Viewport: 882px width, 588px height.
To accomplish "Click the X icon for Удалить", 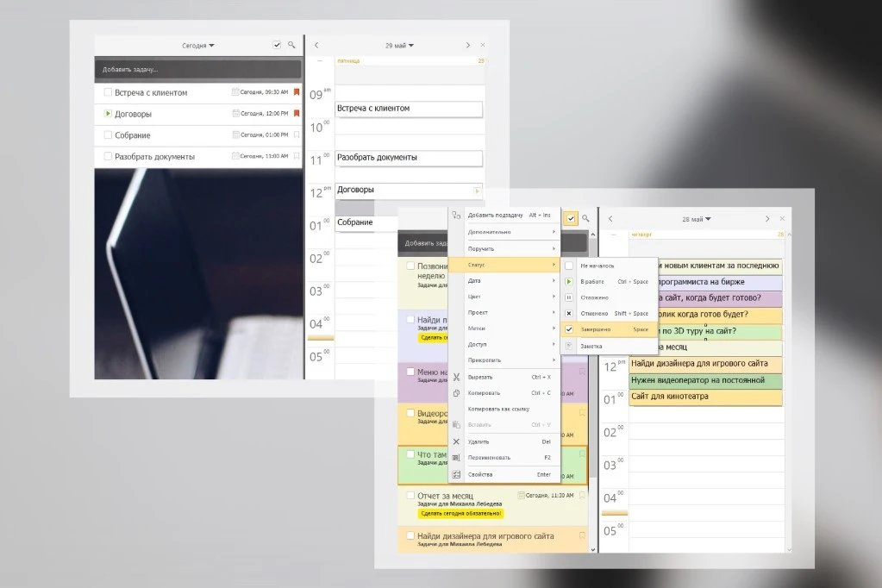I will coord(457,441).
